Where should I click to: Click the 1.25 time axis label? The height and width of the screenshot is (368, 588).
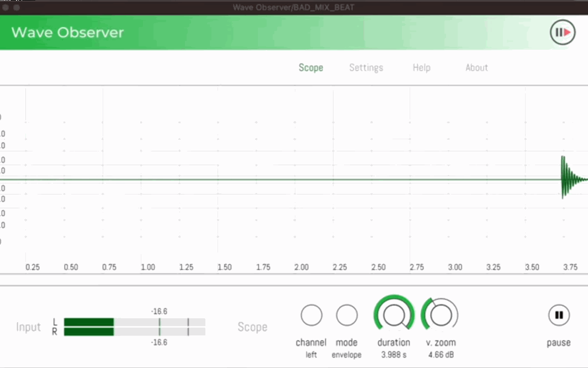coord(186,267)
